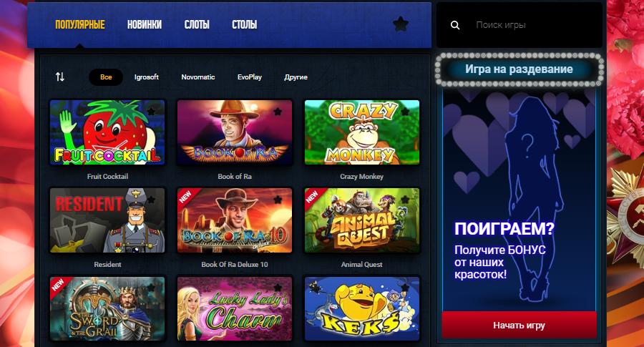Select the Столы tab
This screenshot has height=347, width=644.
(245, 24)
